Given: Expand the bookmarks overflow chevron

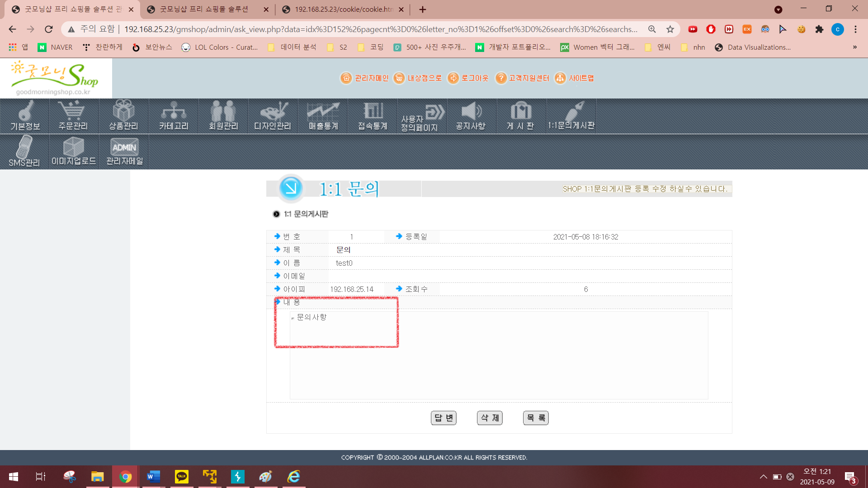Looking at the screenshot, I should 854,47.
